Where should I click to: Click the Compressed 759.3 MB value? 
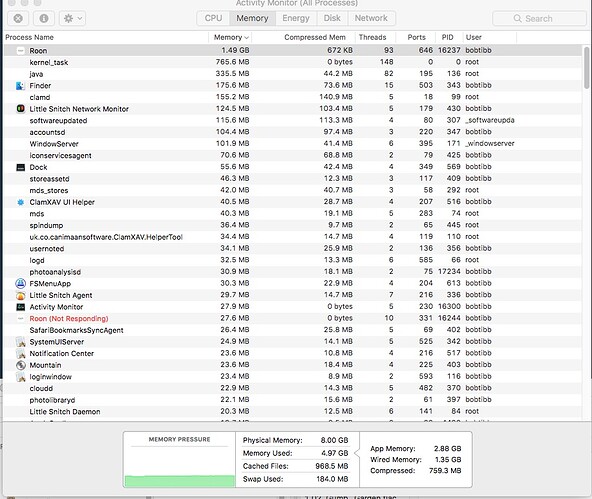[x=445, y=471]
